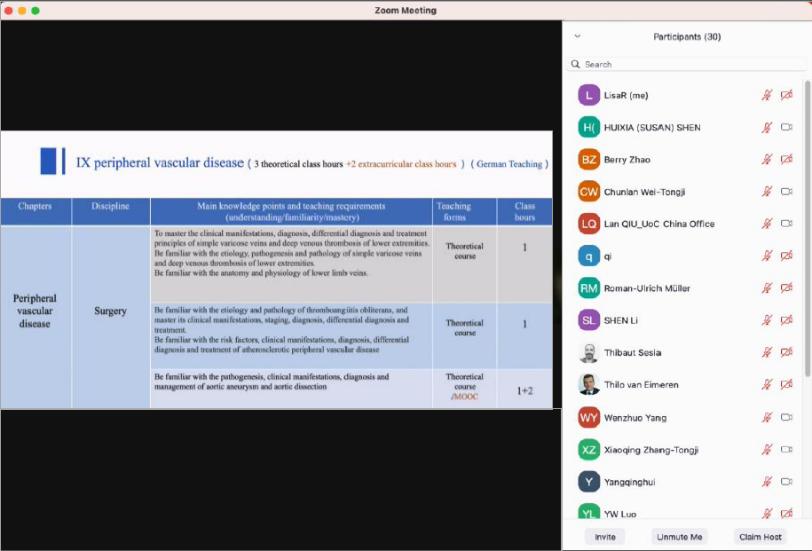812x551 pixels.
Task: Click the muted microphone icon for HUIXIA (SUSAN) SHEN
Action: coord(767,127)
